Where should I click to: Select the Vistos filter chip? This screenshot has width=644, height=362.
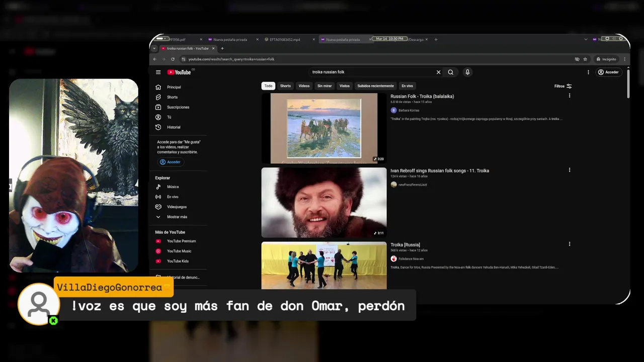coord(345,86)
